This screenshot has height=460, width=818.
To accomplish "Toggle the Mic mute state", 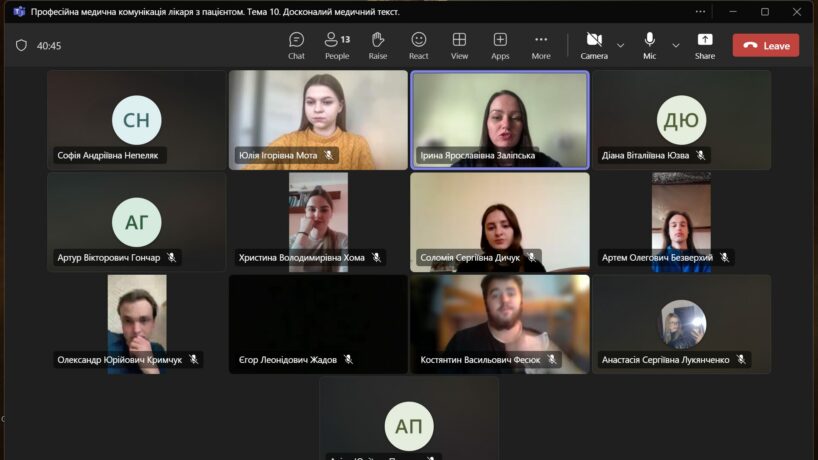I will [x=650, y=45].
